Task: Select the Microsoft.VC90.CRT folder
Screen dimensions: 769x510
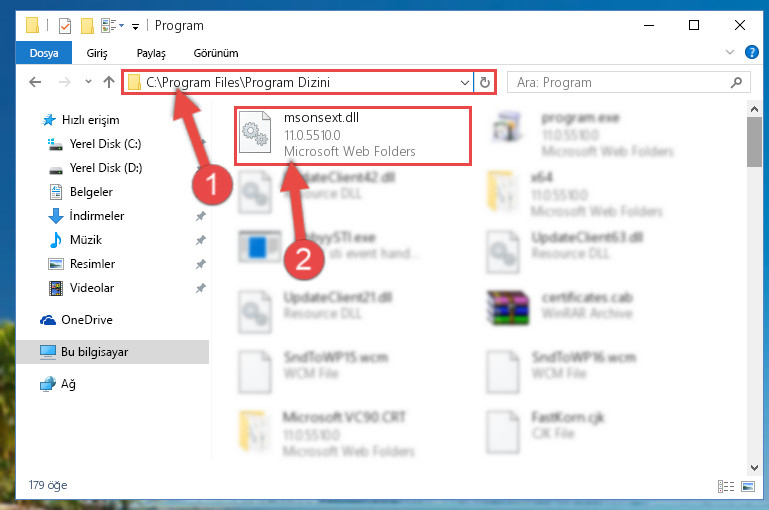Action: pyautogui.click(x=328, y=433)
